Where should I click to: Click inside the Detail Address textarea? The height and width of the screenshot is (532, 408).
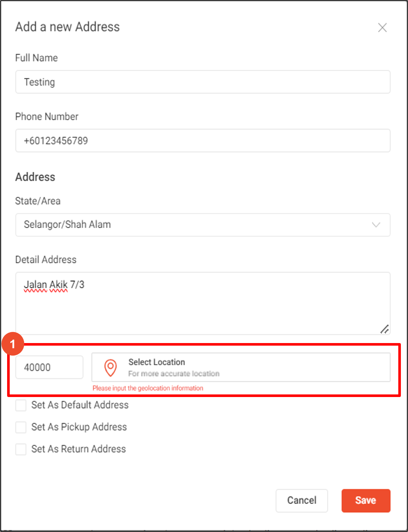click(x=203, y=303)
